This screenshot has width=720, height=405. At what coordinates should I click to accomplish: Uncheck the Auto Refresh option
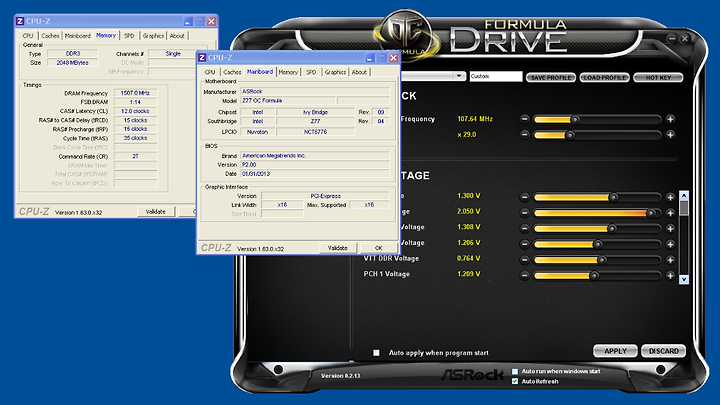pyautogui.click(x=515, y=381)
